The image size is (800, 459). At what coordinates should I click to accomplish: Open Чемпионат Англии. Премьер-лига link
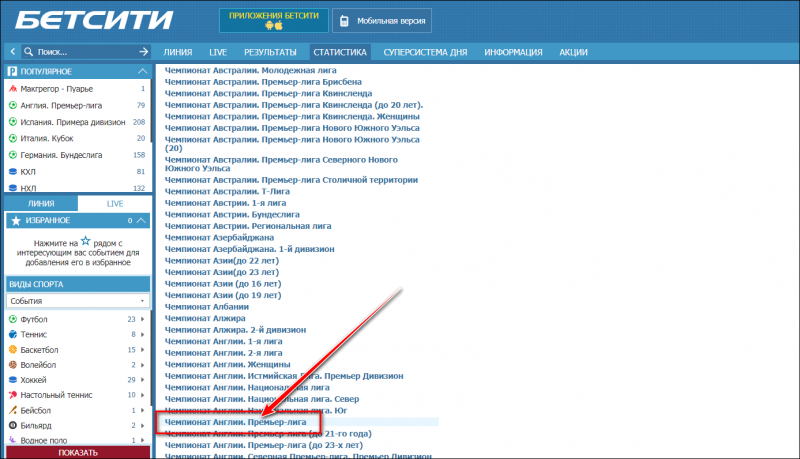coord(235,422)
